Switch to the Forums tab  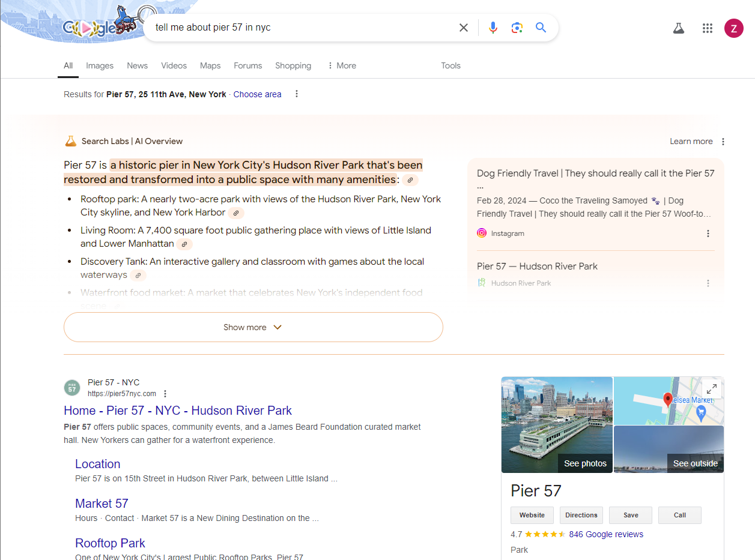pyautogui.click(x=248, y=65)
